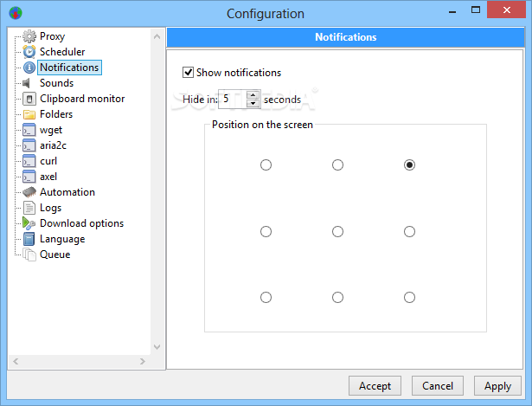Select the wget configuration entry
The height and width of the screenshot is (406, 532).
click(x=51, y=130)
